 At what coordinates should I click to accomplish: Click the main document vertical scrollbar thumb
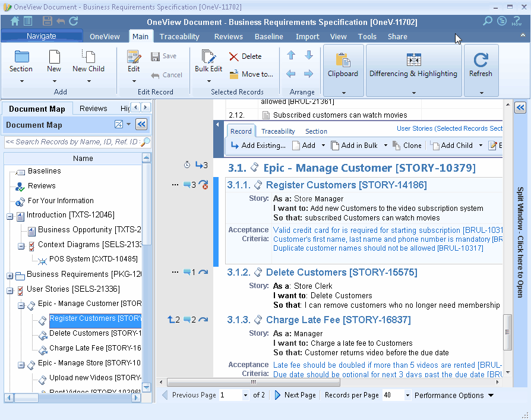point(507,332)
